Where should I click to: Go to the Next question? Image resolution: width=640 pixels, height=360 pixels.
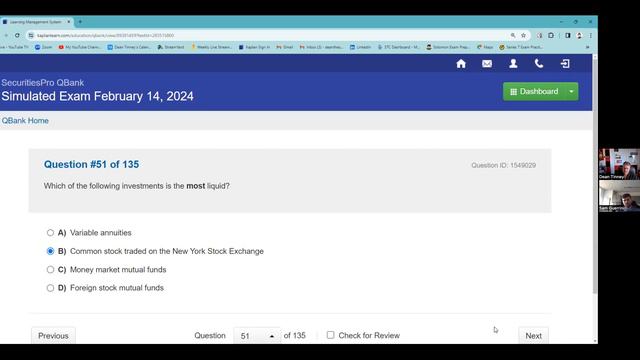(533, 336)
